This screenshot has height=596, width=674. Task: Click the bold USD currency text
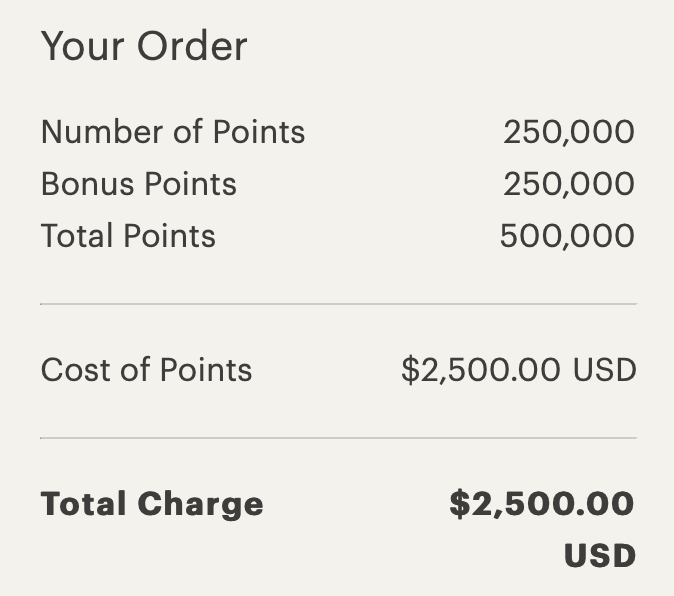[x=600, y=556]
